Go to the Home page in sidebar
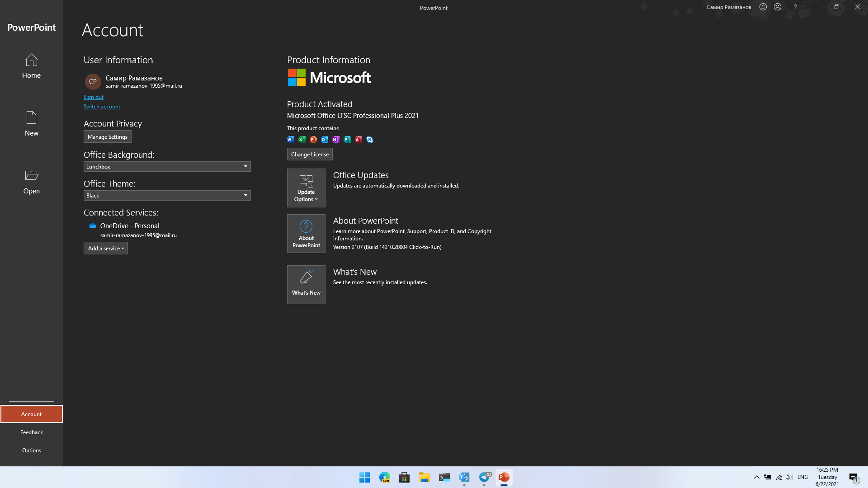Viewport: 868px width, 488px height. 31,66
